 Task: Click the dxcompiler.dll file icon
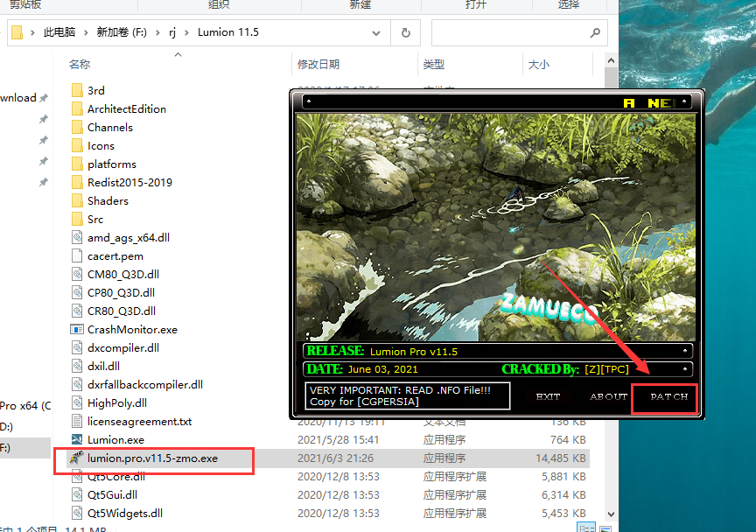pos(77,347)
